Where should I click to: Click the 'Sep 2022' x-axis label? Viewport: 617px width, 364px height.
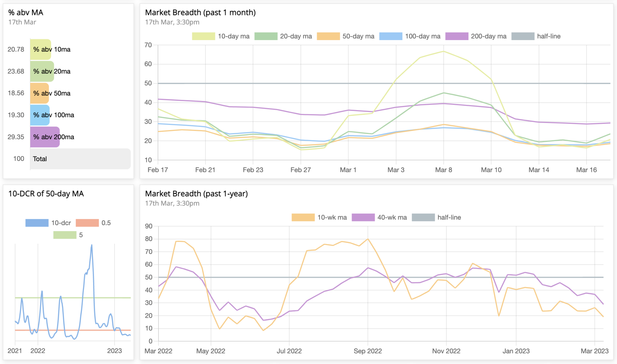tap(368, 351)
